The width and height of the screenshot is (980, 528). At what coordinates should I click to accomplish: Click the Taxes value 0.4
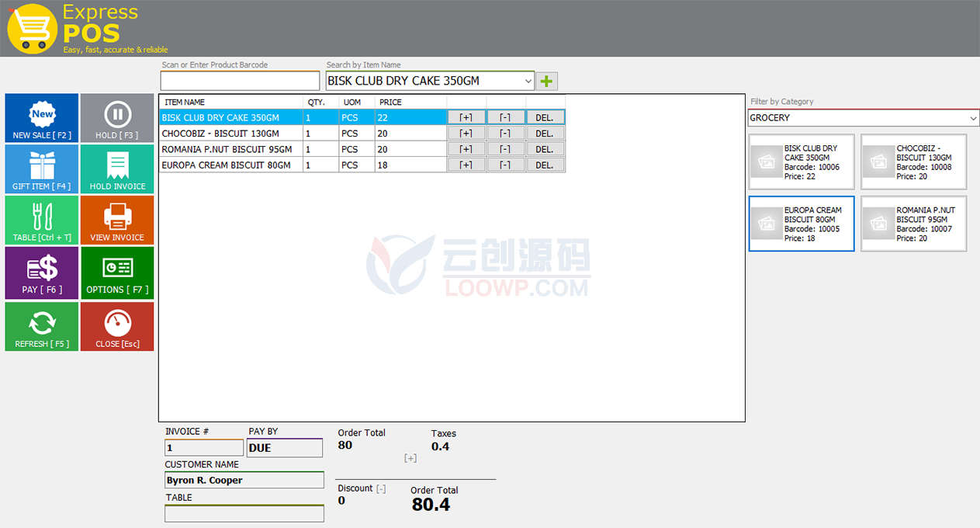[440, 446]
